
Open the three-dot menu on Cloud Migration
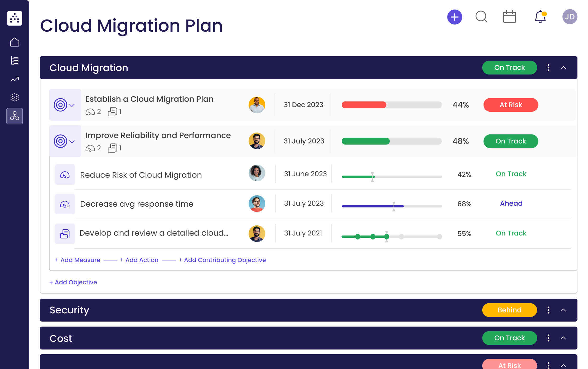point(548,68)
